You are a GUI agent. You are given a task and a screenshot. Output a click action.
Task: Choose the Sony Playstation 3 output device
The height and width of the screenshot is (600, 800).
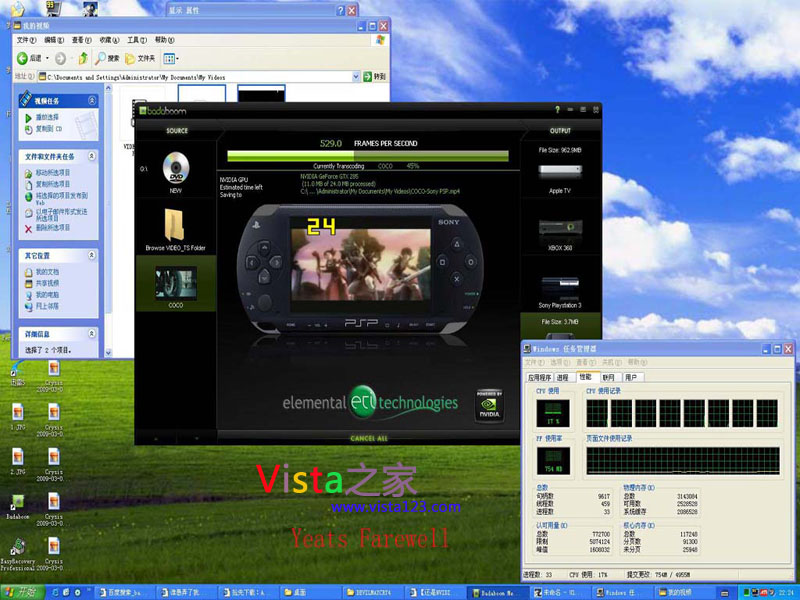[560, 291]
